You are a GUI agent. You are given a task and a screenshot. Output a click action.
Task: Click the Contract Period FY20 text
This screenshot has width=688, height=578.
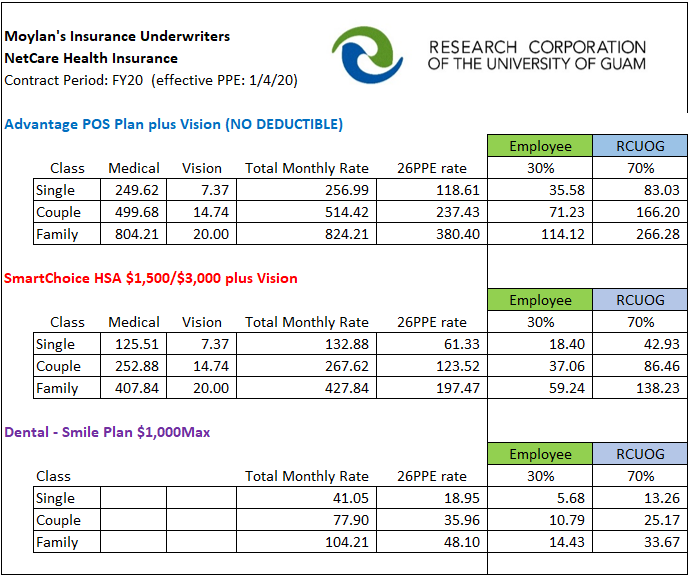coord(151,81)
